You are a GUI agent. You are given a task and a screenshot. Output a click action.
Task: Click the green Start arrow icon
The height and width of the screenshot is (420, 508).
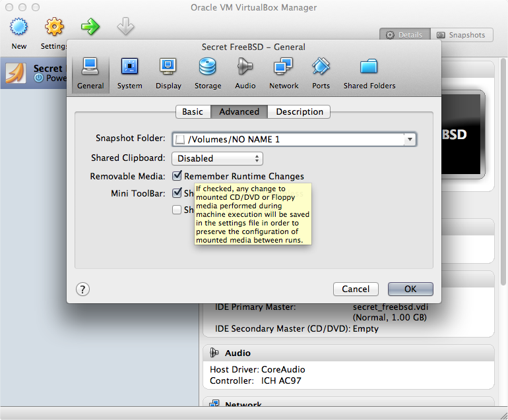[90, 26]
